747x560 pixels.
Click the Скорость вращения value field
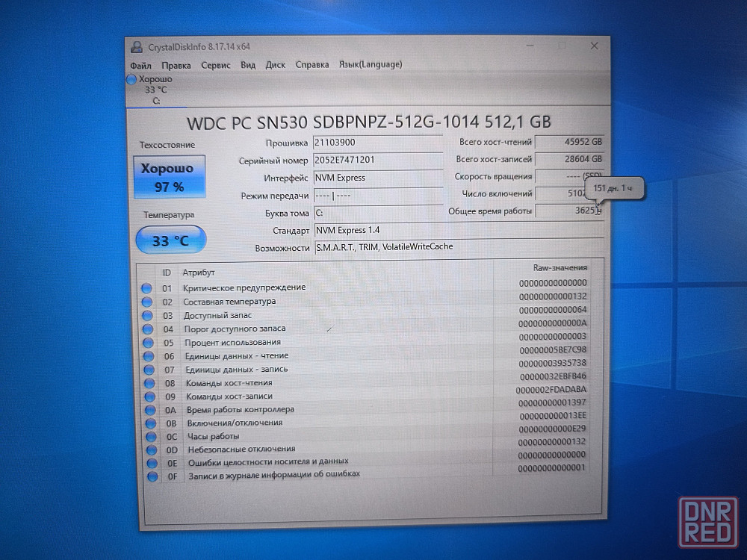pyautogui.click(x=569, y=176)
